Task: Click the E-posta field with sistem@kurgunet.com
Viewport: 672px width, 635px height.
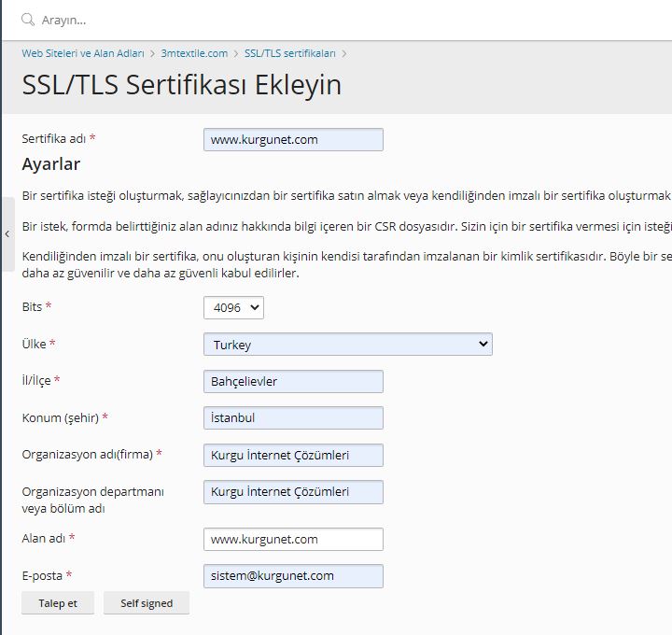Action: pyautogui.click(x=294, y=576)
